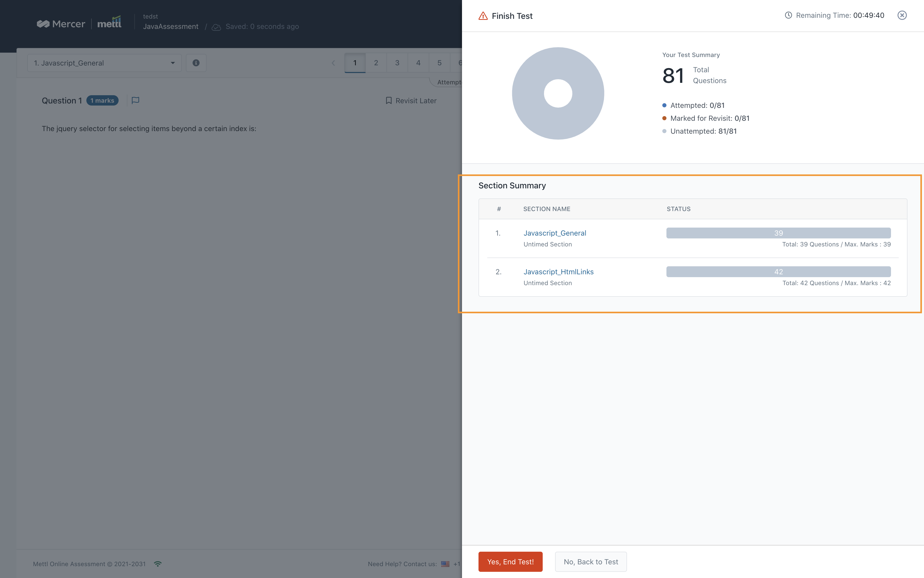
Task: Click the Attempted: 0/81 legend entry
Action: click(x=693, y=105)
